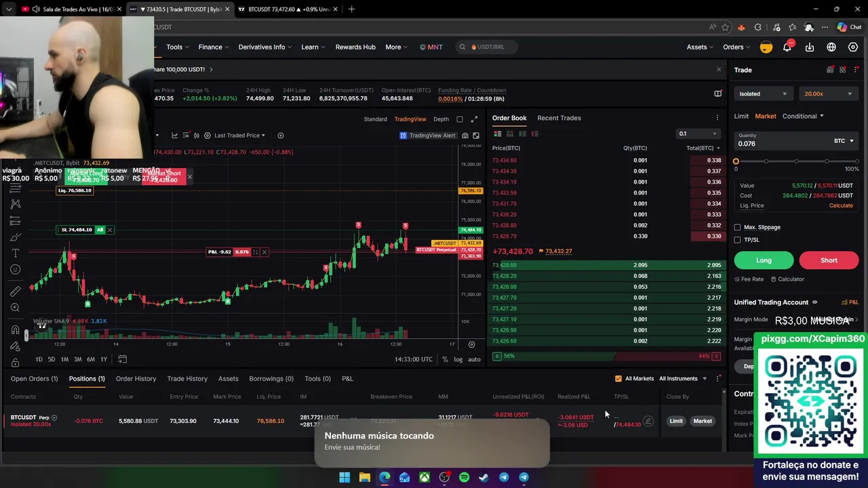Screen dimensions: 868x488
Task: Open the BTC quantity unit dropdown
Action: (844, 141)
